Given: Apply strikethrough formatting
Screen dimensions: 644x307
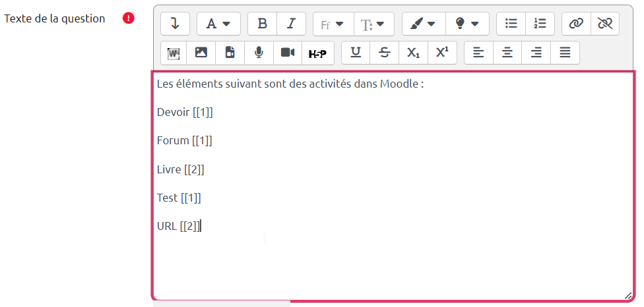Looking at the screenshot, I should (384, 53).
